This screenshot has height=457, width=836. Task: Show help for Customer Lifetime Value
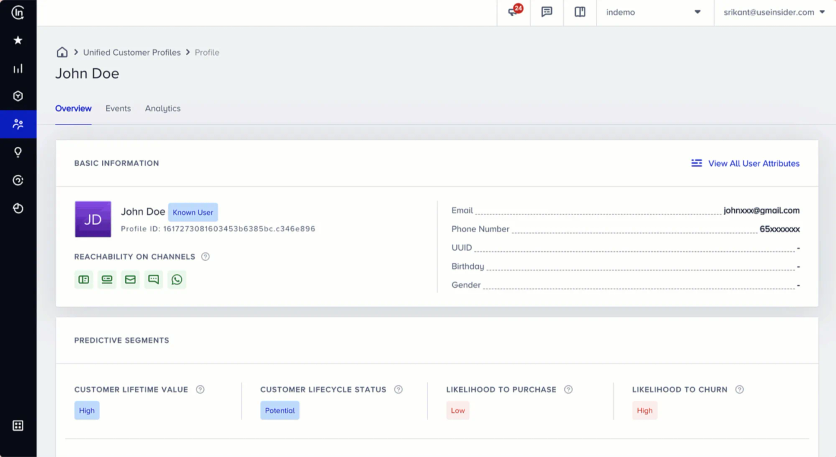(200, 389)
